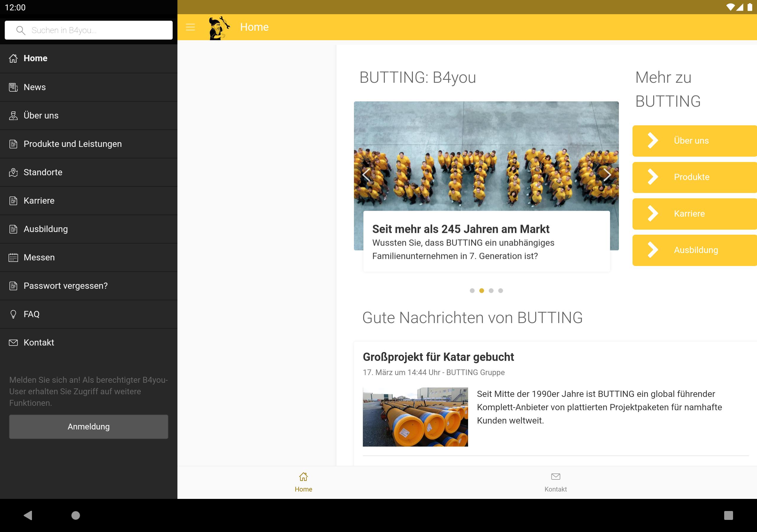The width and height of the screenshot is (757, 532).
Task: Click the house icon beside Home in sidebar
Action: tap(13, 58)
